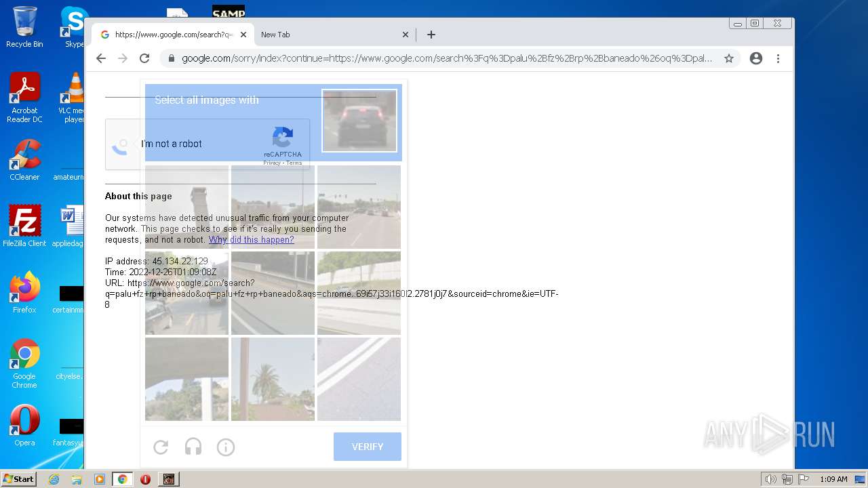
Task: Select top-middle traffic light street tile
Action: click(x=273, y=207)
